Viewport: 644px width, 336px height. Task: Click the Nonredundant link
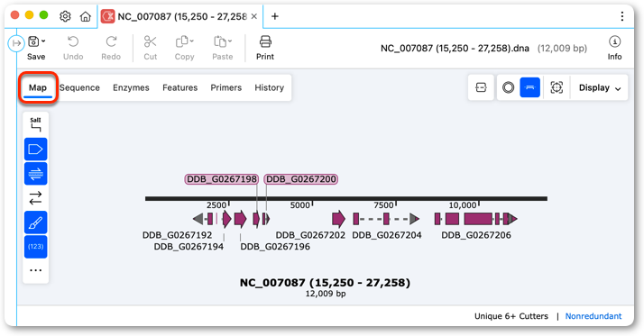(593, 316)
